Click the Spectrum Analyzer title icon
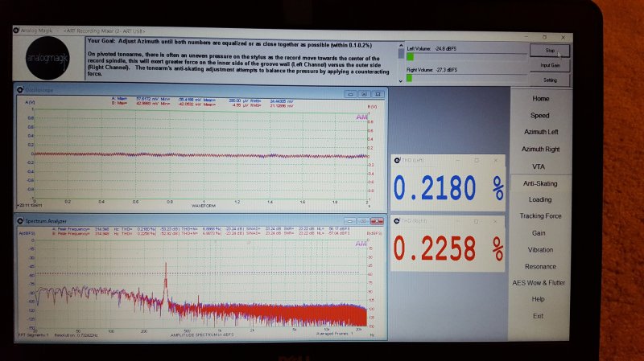The width and height of the screenshot is (644, 361). tap(20, 221)
